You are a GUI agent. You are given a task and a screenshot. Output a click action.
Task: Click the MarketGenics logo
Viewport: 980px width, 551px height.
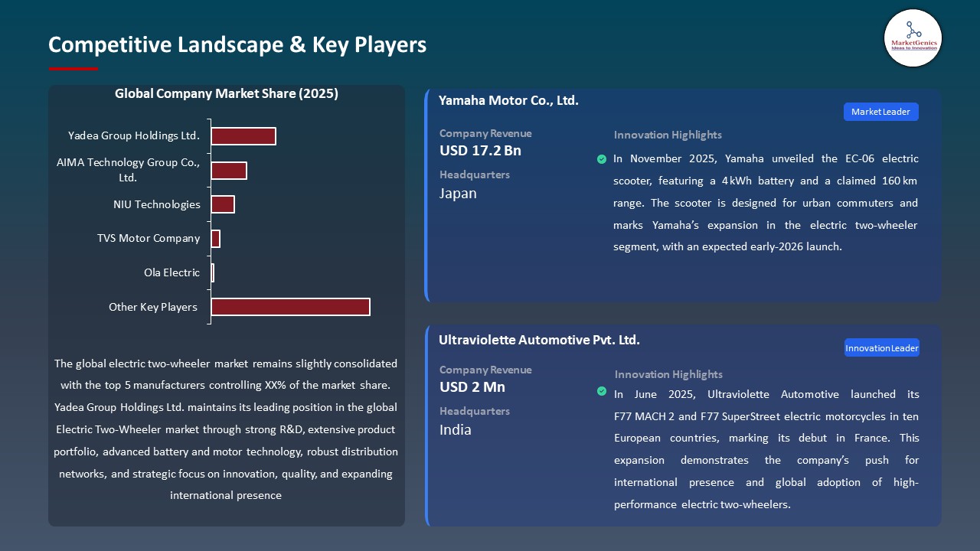coord(913,37)
